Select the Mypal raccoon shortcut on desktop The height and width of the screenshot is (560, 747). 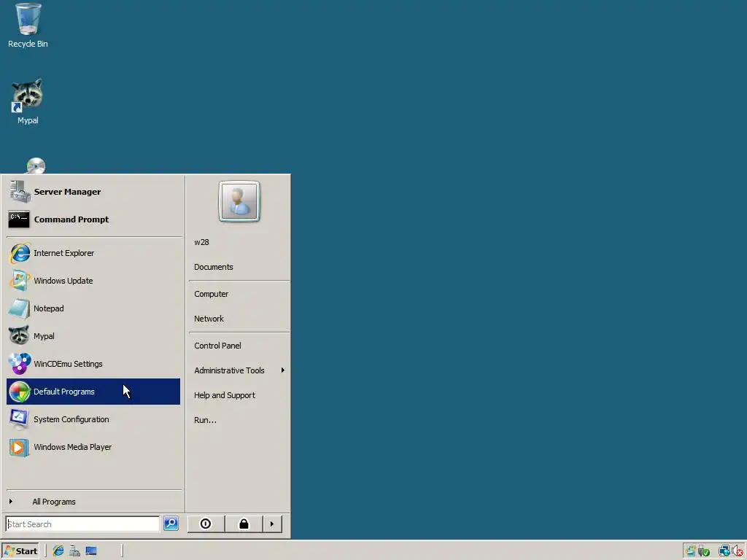pyautogui.click(x=28, y=101)
